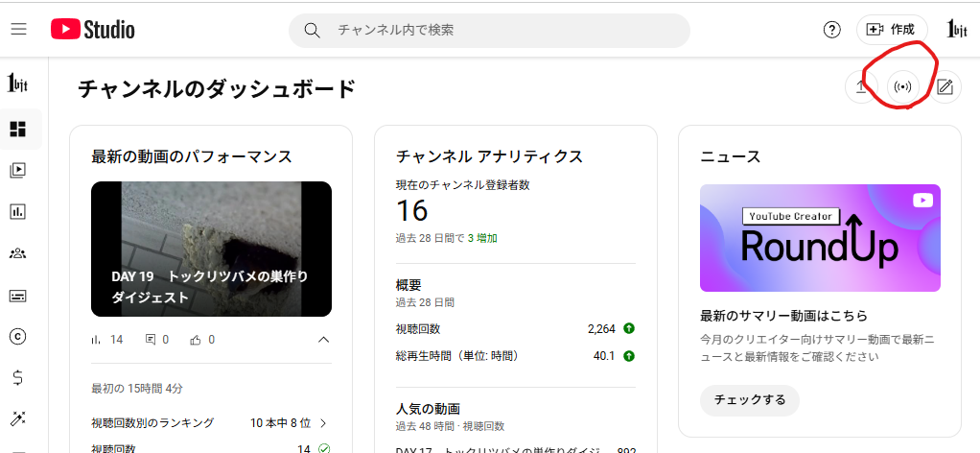The height and width of the screenshot is (453, 980).
Task: Open the Community sidebar icon
Action: coord(18,253)
